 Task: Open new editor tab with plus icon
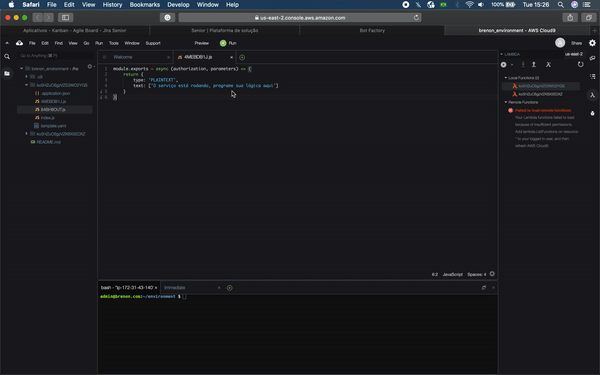pyautogui.click(x=242, y=57)
